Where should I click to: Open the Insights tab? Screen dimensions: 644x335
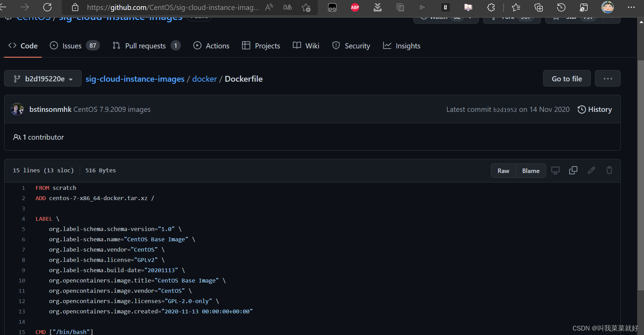[x=402, y=46]
